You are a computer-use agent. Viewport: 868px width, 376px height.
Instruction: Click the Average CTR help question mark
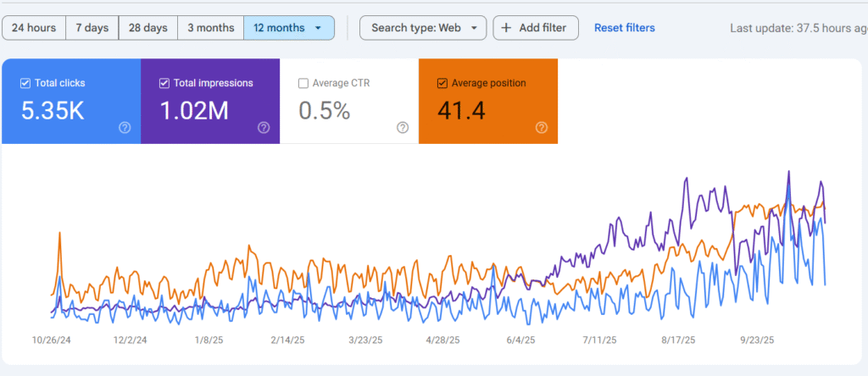[403, 128]
